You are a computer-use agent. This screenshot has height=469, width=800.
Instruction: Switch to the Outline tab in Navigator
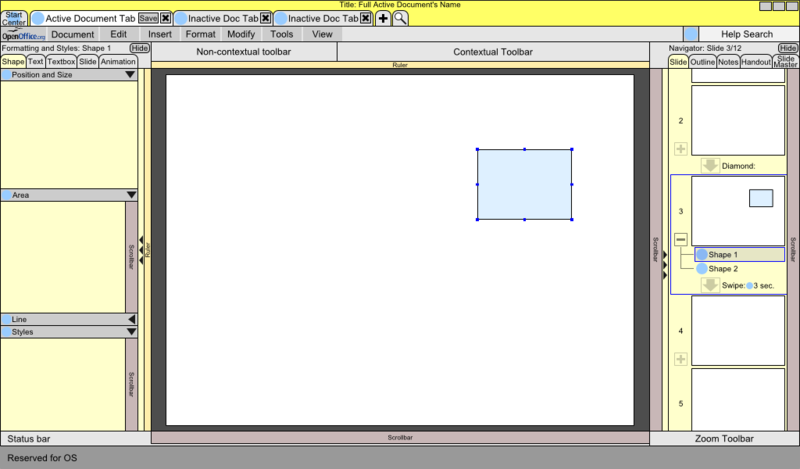coord(703,62)
